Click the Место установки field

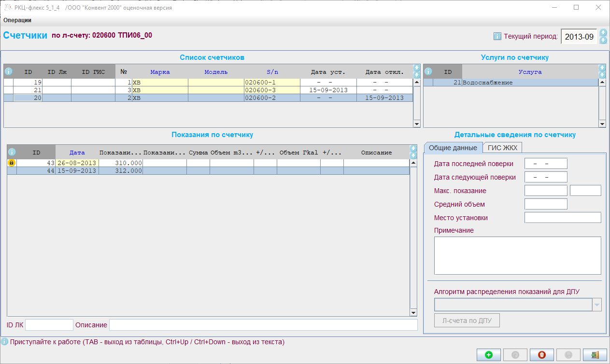[x=563, y=218]
